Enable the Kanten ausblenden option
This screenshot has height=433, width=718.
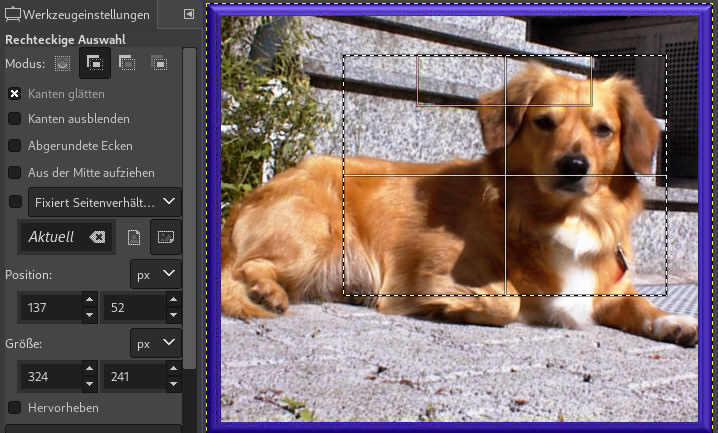click(15, 119)
